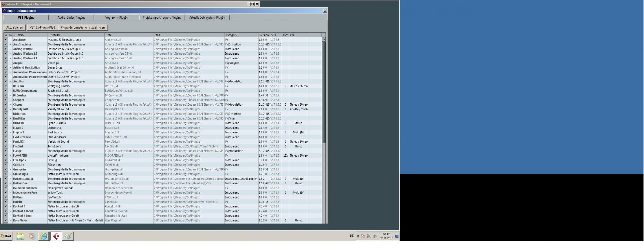Sort by the Version column header
644x250 pixels.
pyautogui.click(x=264, y=35)
